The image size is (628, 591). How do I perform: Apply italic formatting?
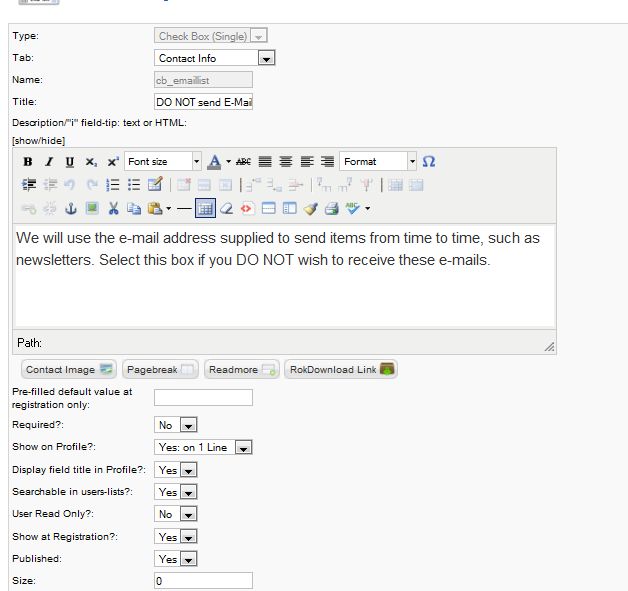pyautogui.click(x=49, y=162)
